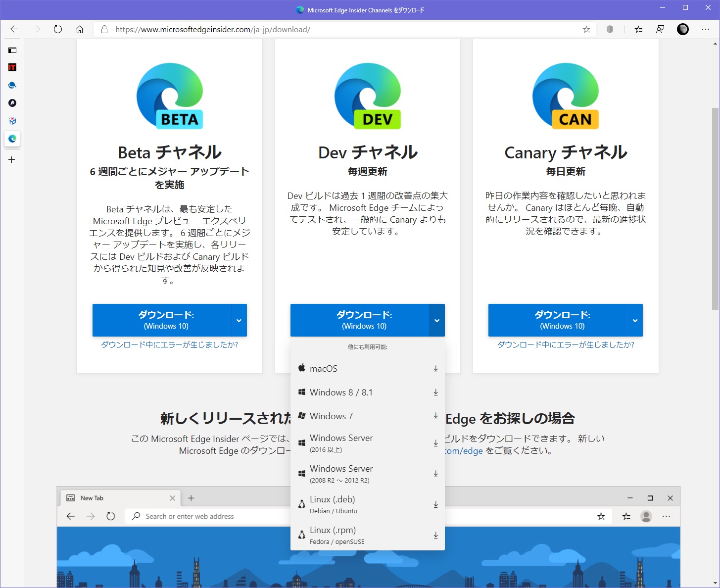Open the user profile avatar

point(683,30)
